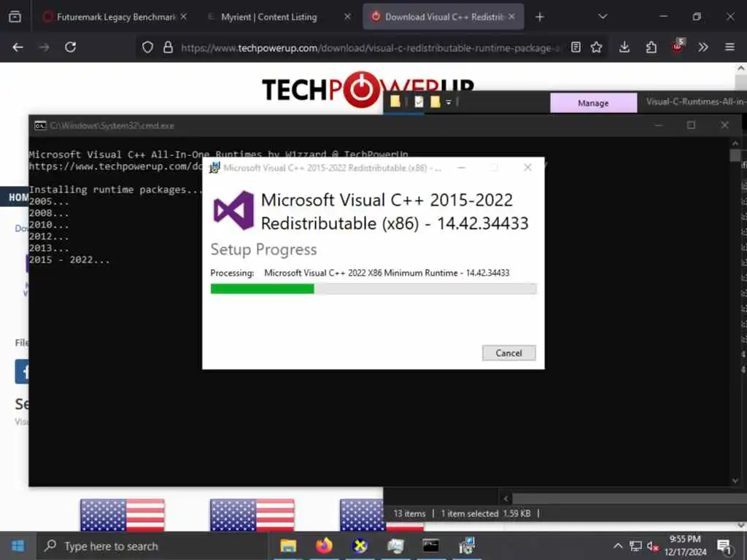The image size is (747, 560).
Task: Close the Visual C++ installer dialog
Action: [527, 167]
